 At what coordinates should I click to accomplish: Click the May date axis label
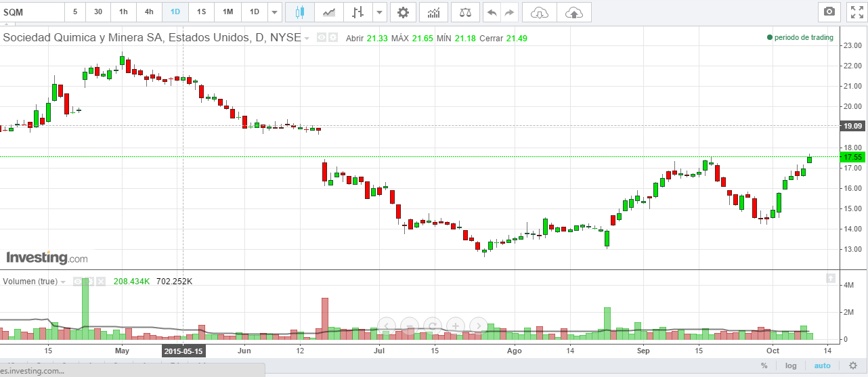click(x=122, y=351)
